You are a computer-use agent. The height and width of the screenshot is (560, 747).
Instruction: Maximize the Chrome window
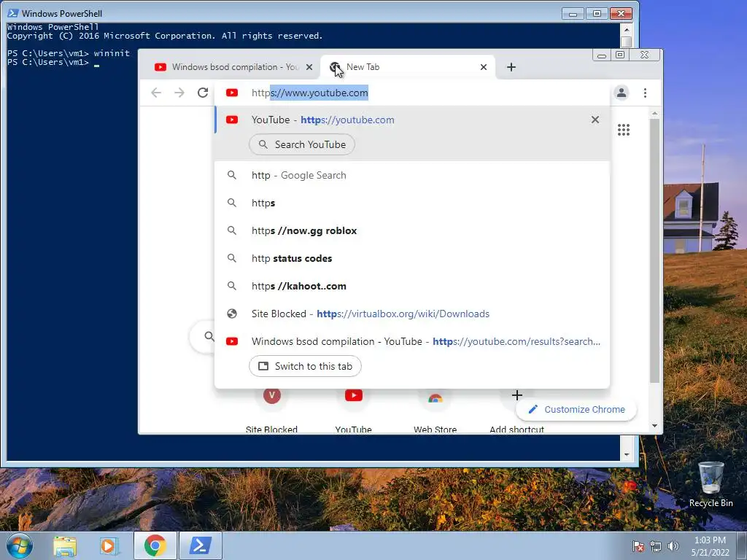(620, 55)
